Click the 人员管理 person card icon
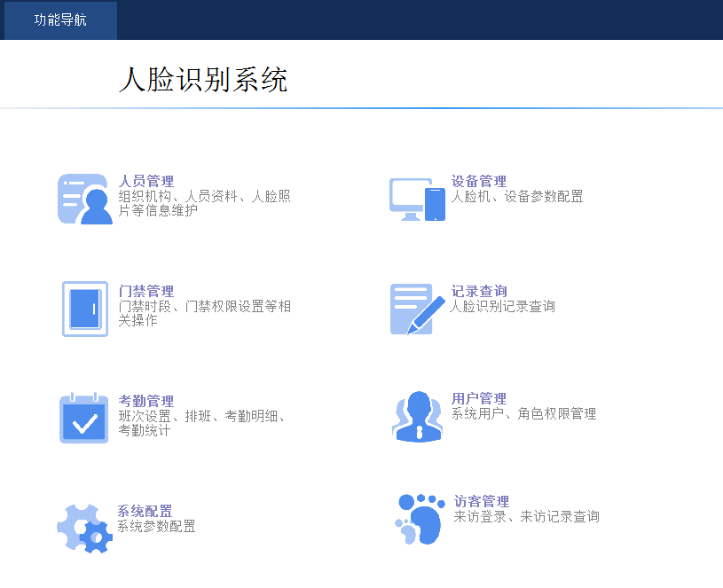Screen dimensions: 723x588 (85, 199)
